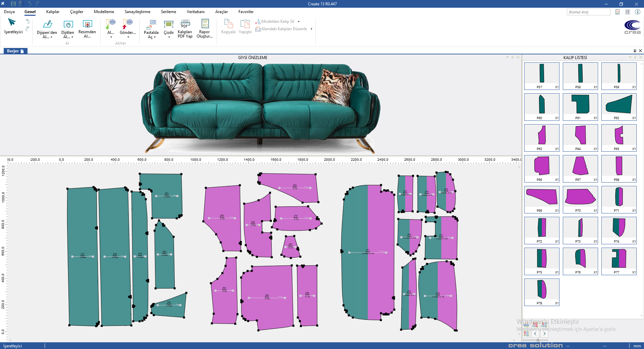The width and height of the screenshot is (644, 349).
Task: Open Rapor Oluştur report tool
Action: tap(205, 24)
